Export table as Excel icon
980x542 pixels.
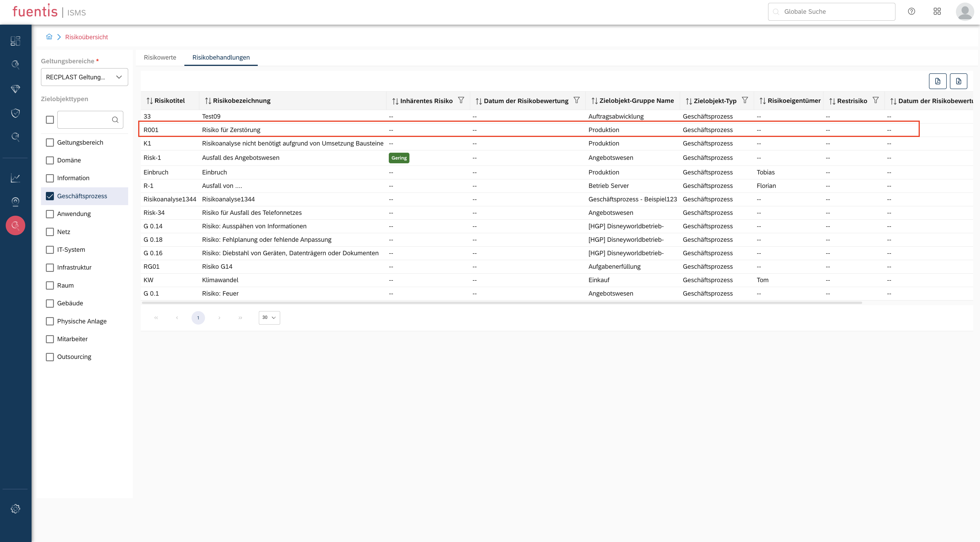coord(958,81)
